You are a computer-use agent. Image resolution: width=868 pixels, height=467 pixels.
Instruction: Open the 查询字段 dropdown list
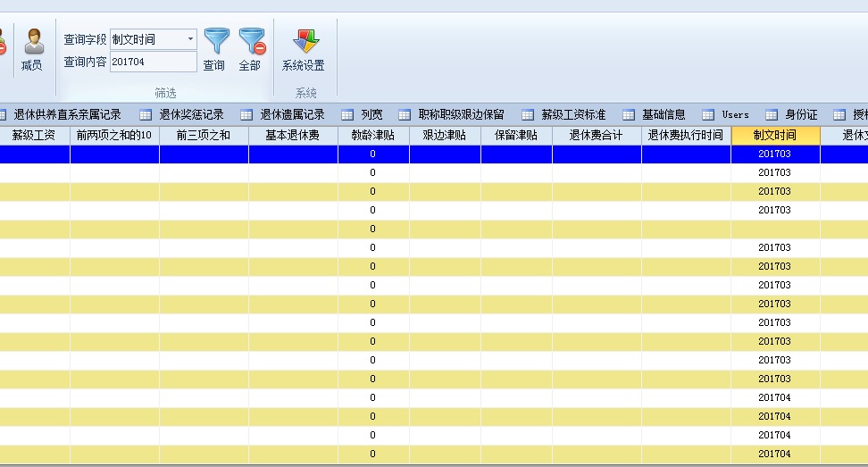click(190, 39)
